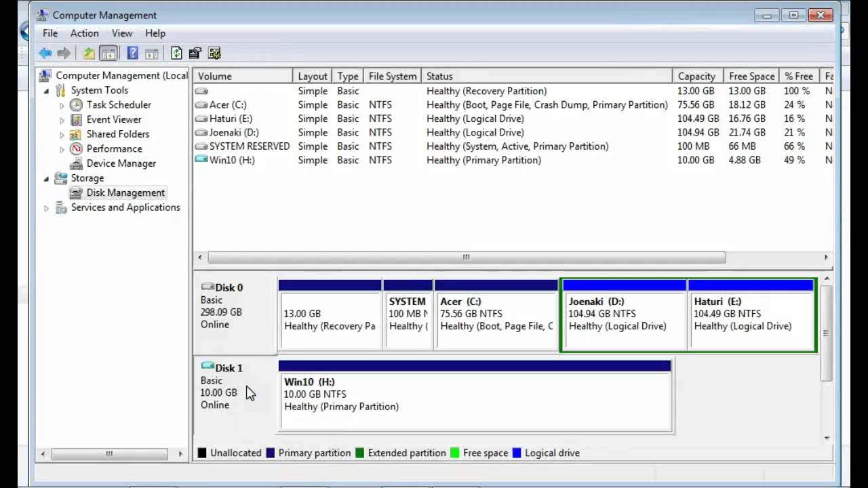The image size is (868, 488).
Task: Select the Shared Folders icon
Action: [x=76, y=134]
